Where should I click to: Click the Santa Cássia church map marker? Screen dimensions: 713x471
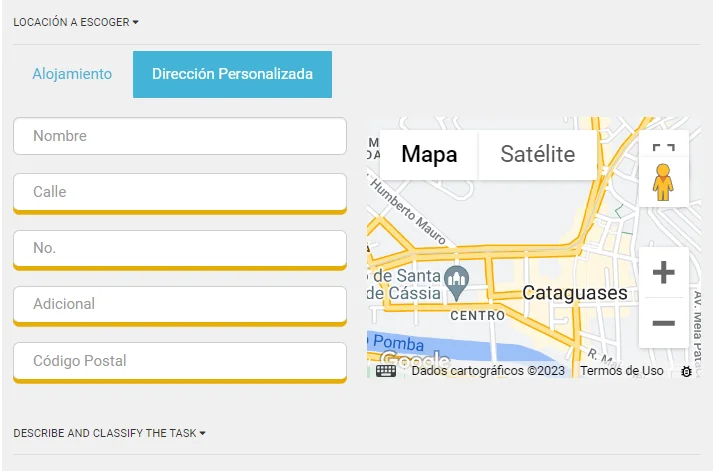click(x=456, y=281)
